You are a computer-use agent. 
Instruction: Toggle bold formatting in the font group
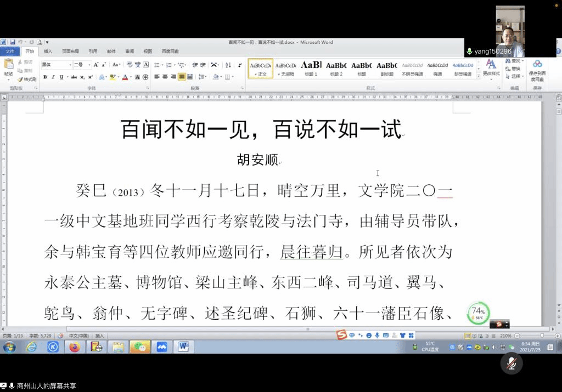pos(45,77)
